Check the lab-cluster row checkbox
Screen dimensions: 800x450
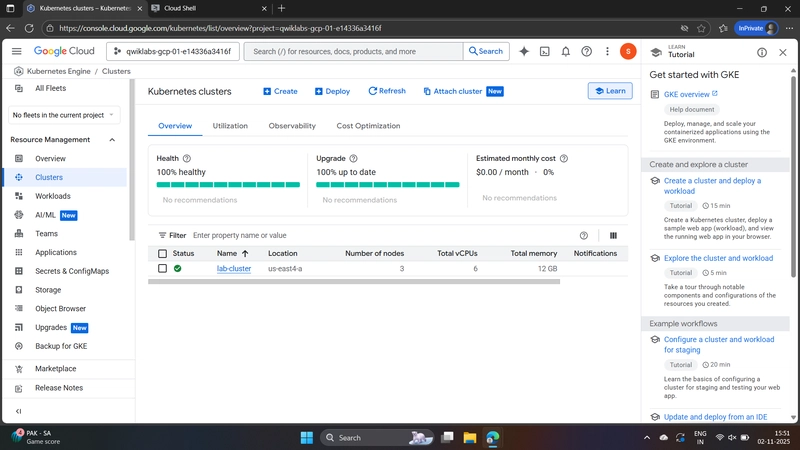(162, 269)
